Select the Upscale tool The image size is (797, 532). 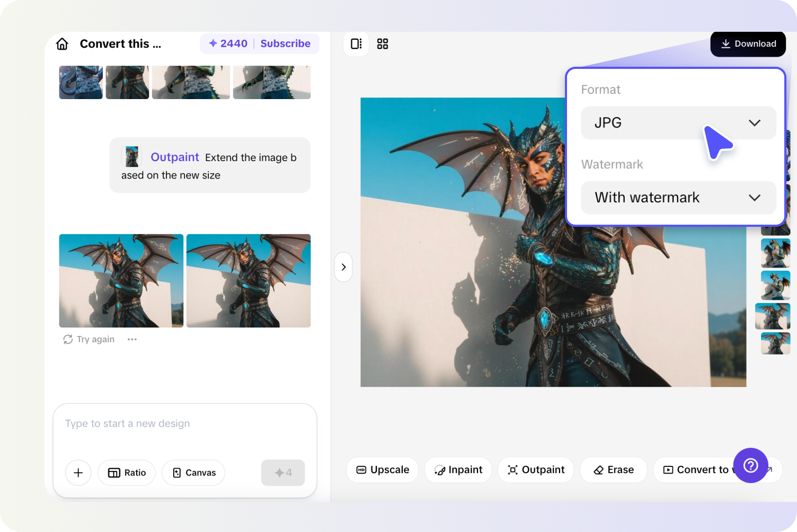(x=382, y=469)
